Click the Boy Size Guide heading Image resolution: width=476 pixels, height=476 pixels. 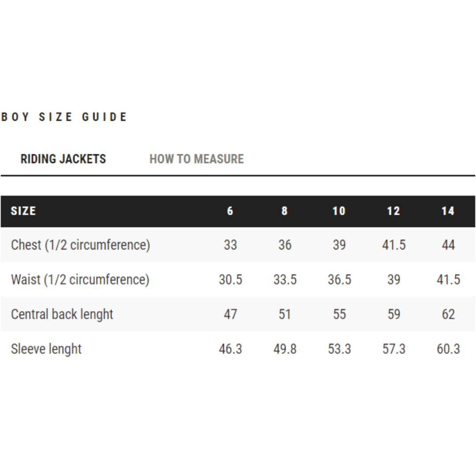click(x=64, y=117)
